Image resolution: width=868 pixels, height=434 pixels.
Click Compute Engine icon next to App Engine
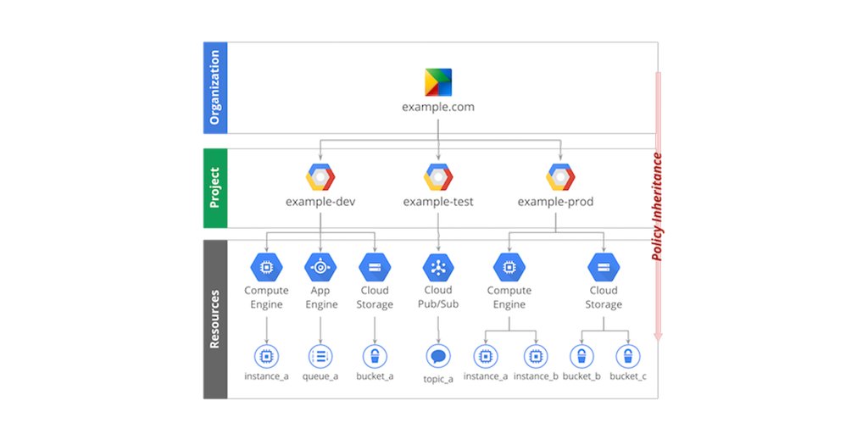[x=266, y=267]
